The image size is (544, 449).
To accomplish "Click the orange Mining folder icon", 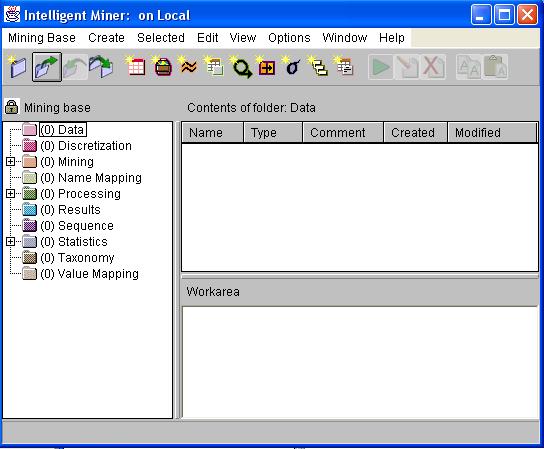I will click(29, 162).
